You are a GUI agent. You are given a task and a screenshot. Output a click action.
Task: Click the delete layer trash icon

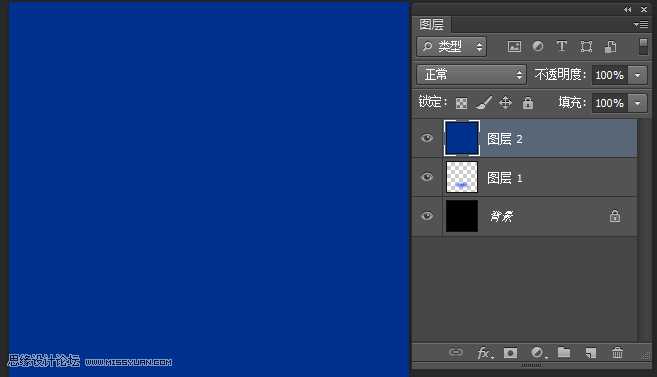[617, 353]
